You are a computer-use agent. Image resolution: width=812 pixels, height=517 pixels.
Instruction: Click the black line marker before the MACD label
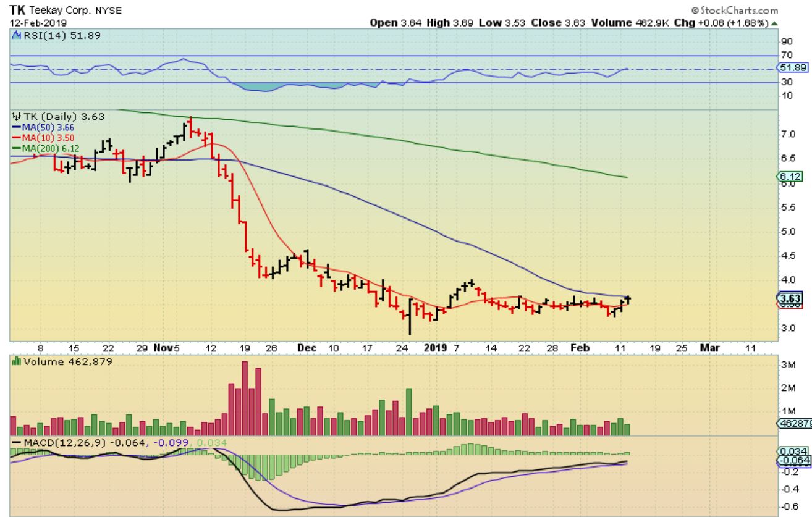(15, 443)
